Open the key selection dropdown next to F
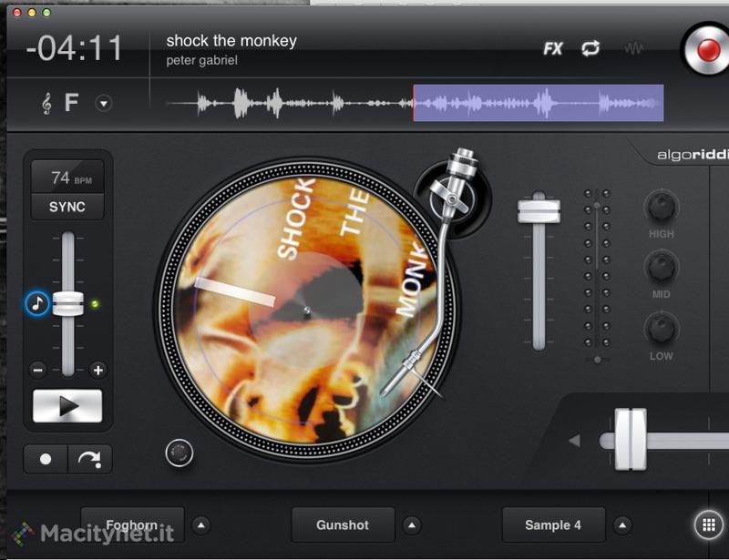The image size is (729, 560). [x=104, y=103]
